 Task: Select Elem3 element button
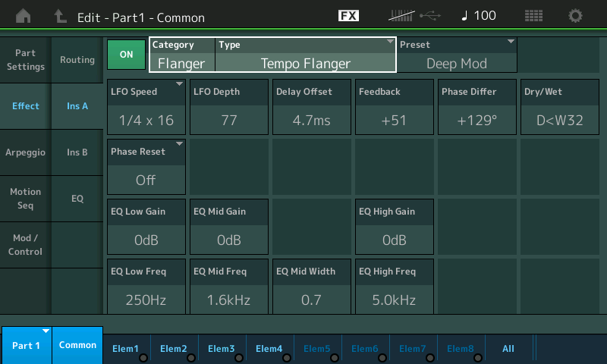point(222,349)
